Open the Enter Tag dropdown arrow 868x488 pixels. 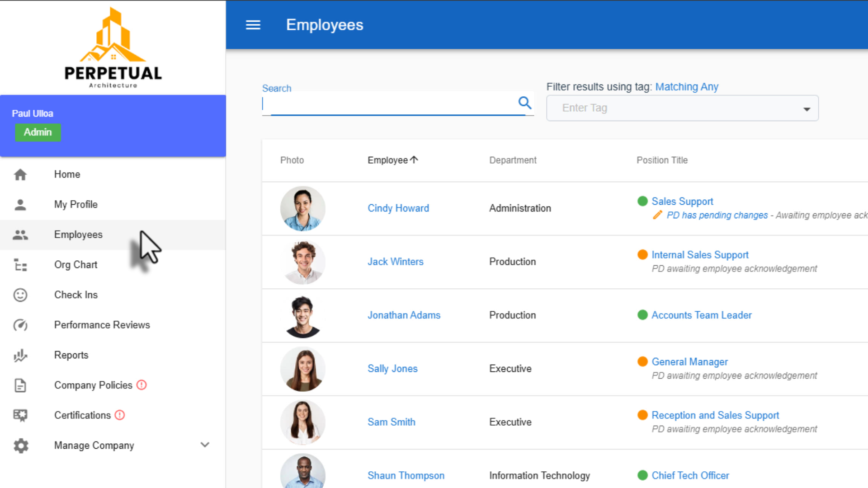tap(807, 109)
